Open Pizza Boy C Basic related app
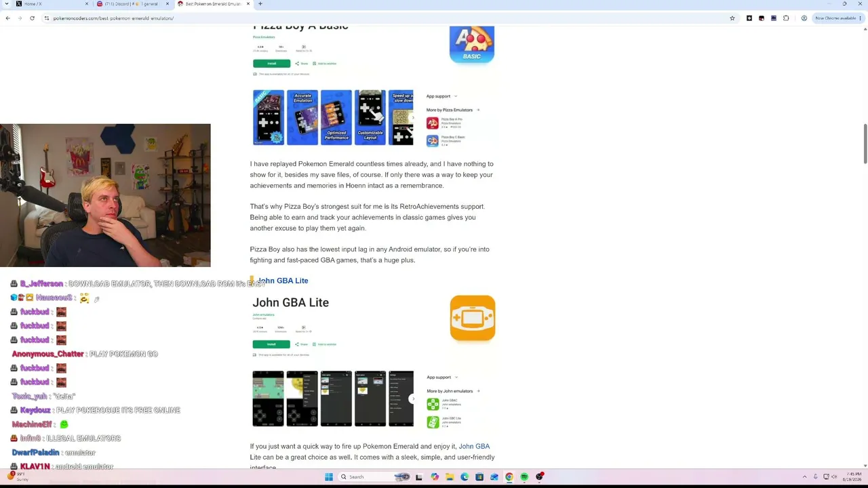Viewport: 868px width, 488px height. pos(433,141)
